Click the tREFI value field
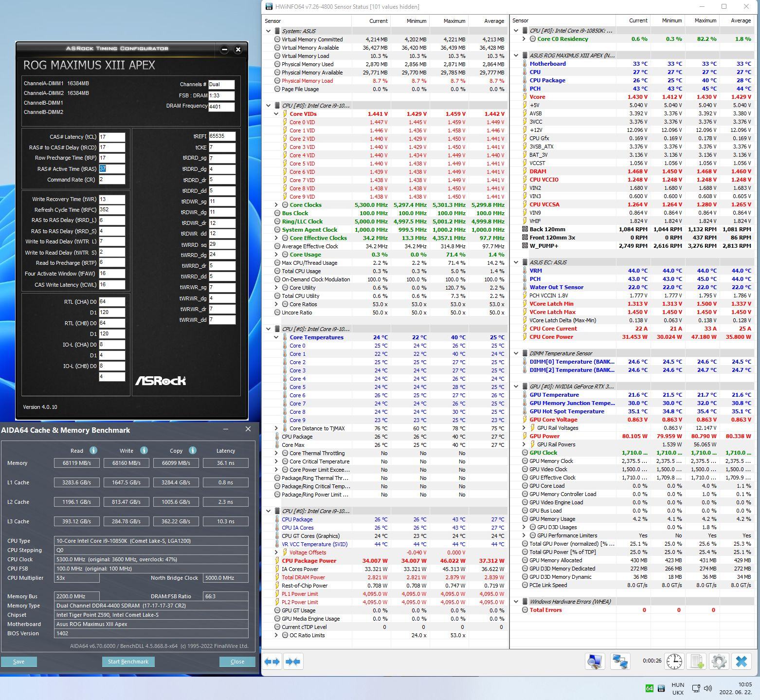Screen dimensions: 760x700 pos(222,136)
